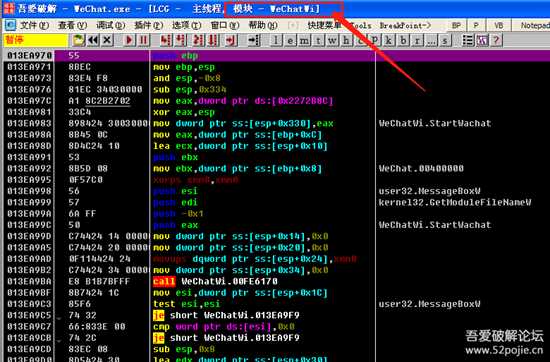Click the Open file toolbar icon
Screen dimensions: 550x362
pos(79,40)
